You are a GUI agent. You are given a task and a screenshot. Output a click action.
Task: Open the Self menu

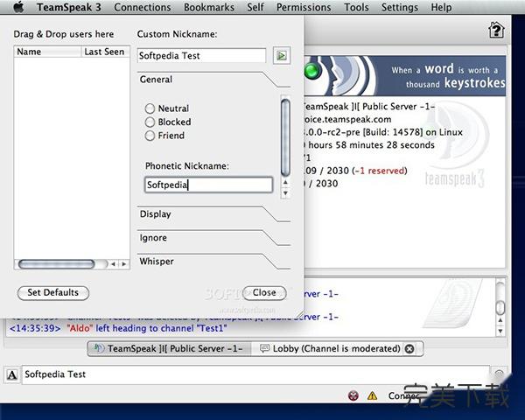[x=255, y=7]
